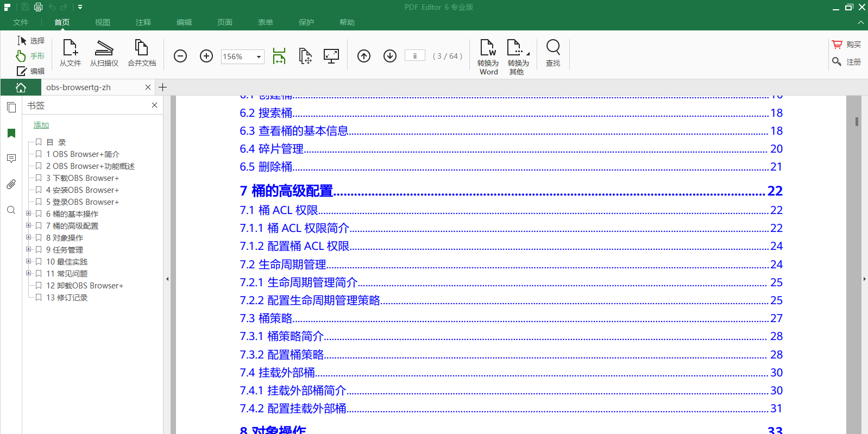Show the attachments sidebar panel
This screenshot has width=868, height=434.
pos(11,184)
